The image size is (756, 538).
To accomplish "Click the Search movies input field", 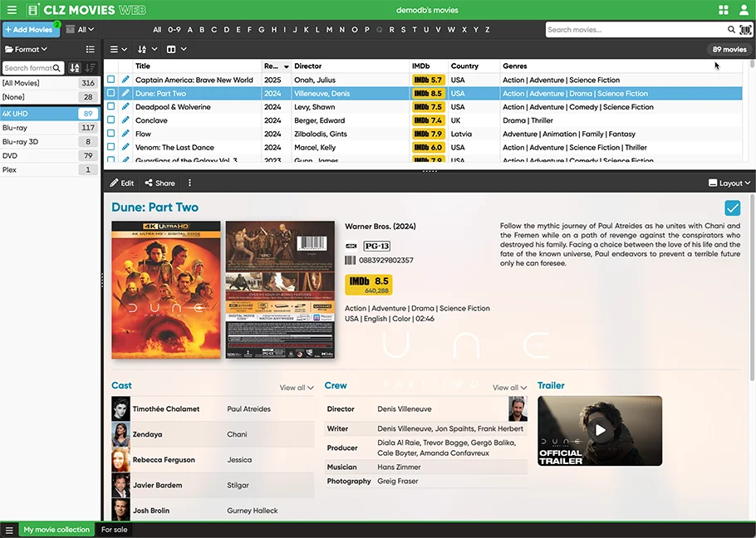I will point(636,30).
